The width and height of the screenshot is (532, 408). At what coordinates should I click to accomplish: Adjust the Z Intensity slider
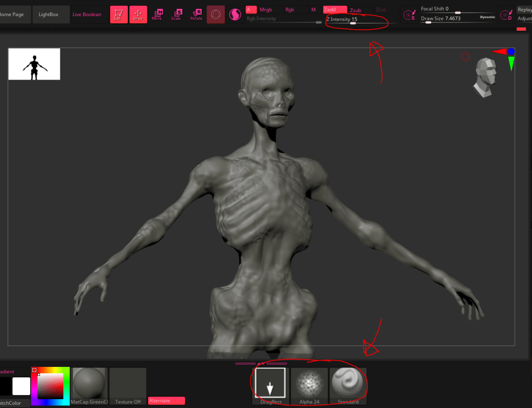[x=353, y=22]
